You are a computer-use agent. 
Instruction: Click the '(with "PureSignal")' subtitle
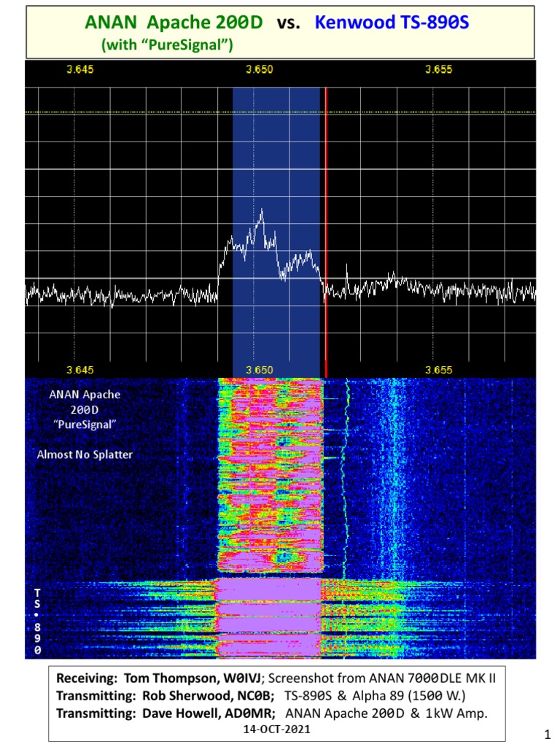point(167,44)
